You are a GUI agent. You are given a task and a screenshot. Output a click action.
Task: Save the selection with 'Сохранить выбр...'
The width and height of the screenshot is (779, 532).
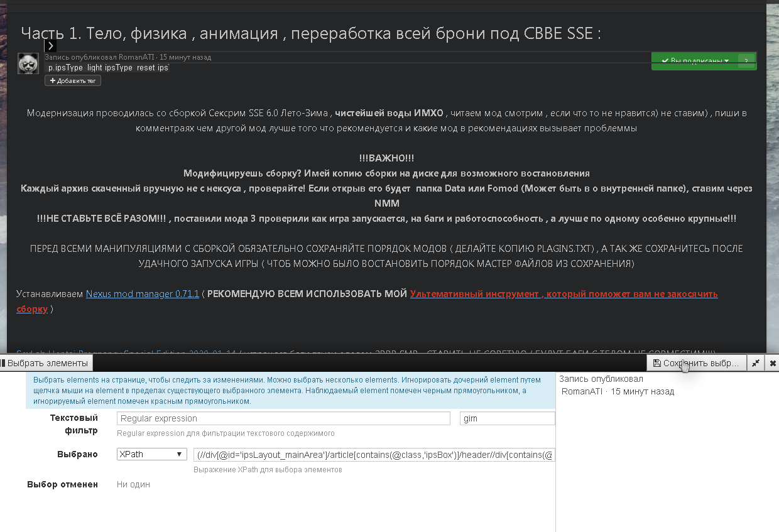696,363
